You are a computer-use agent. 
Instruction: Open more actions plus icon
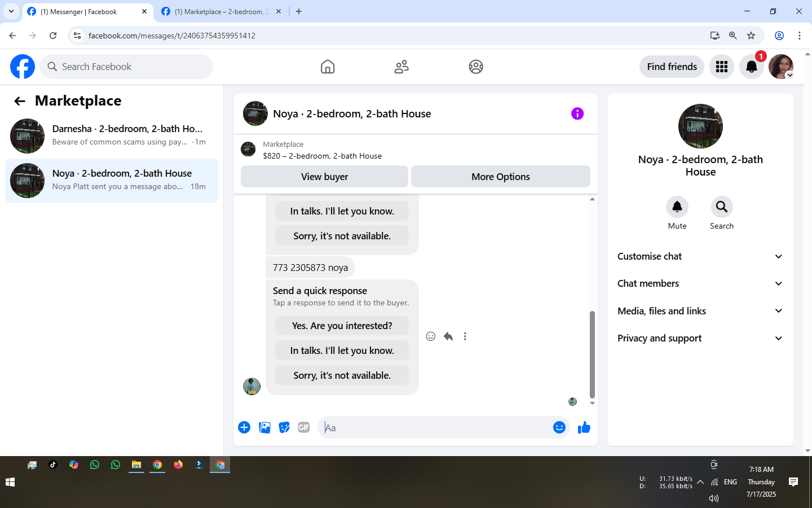coord(244,427)
